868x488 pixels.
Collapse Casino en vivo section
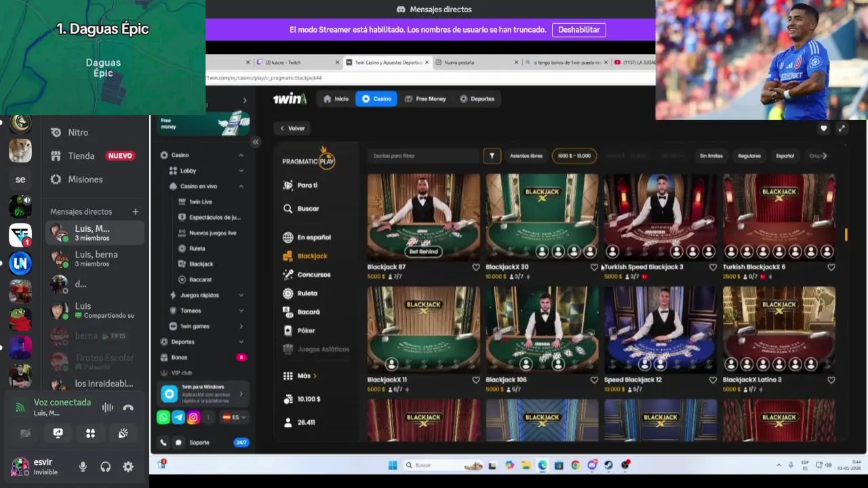pos(241,186)
